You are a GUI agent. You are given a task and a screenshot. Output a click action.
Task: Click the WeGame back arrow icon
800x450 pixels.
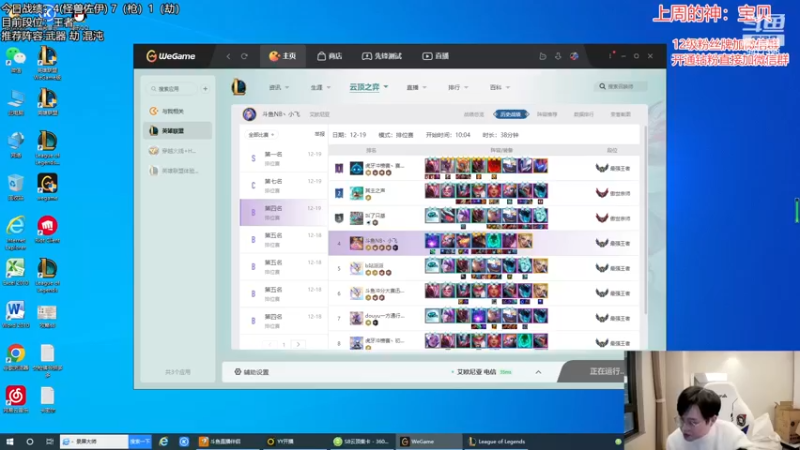coord(228,56)
